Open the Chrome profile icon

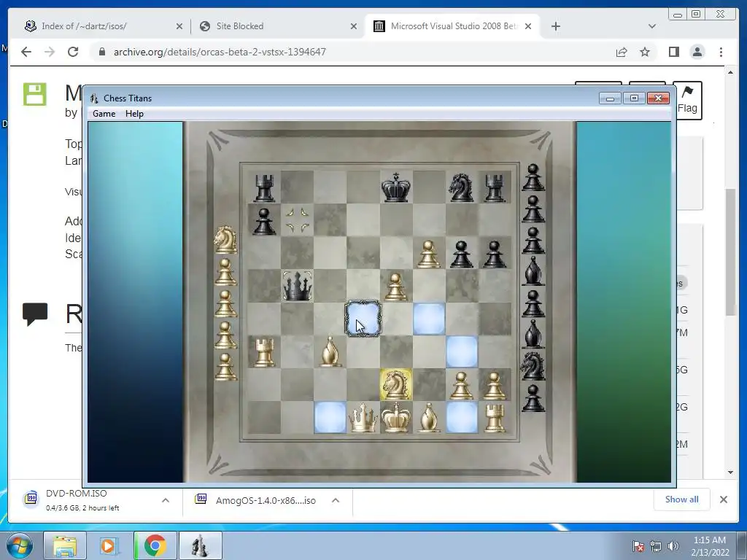(x=697, y=52)
